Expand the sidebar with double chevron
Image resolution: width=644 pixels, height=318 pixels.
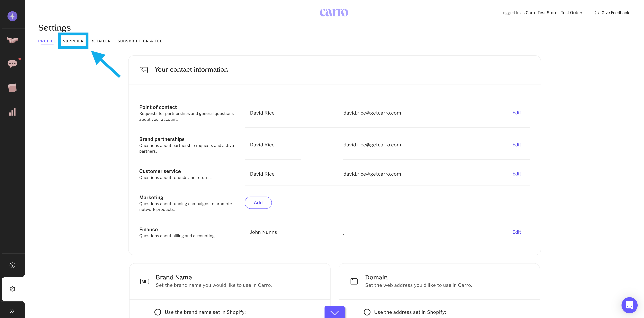[12, 311]
